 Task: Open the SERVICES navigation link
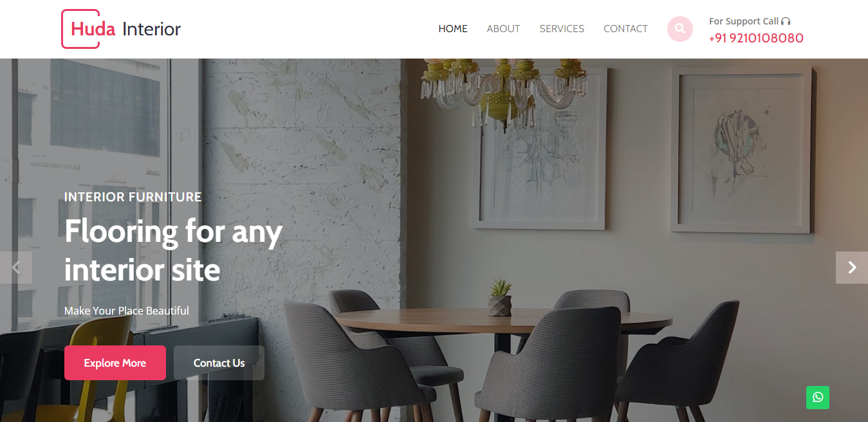pos(562,29)
